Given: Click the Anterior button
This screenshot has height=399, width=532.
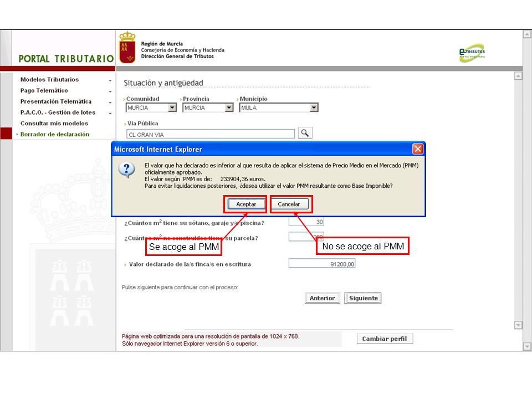Looking at the screenshot, I should (x=323, y=298).
